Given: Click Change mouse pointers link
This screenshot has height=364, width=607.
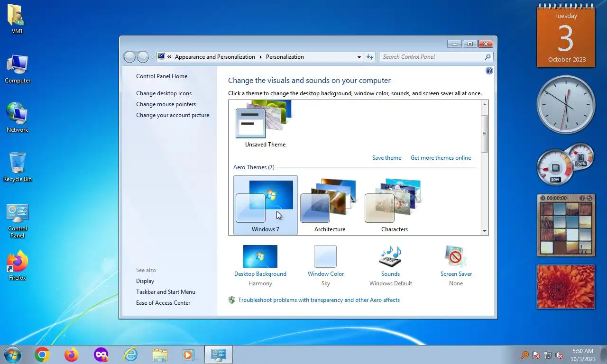Looking at the screenshot, I should [x=166, y=104].
